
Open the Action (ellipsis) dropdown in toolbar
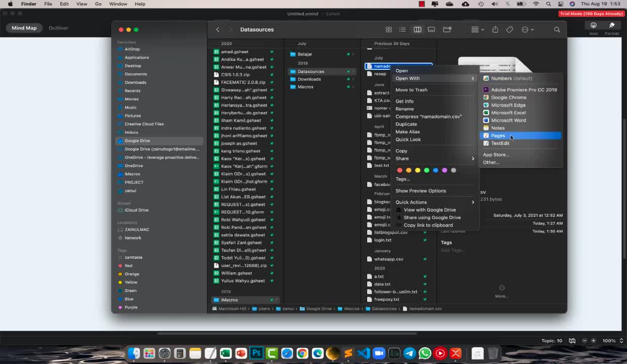[x=528, y=30]
